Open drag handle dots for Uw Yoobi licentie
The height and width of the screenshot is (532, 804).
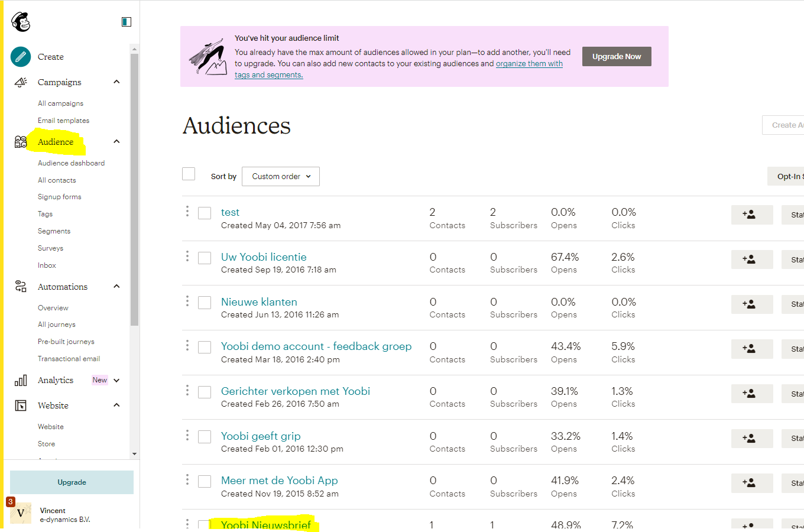point(187,256)
